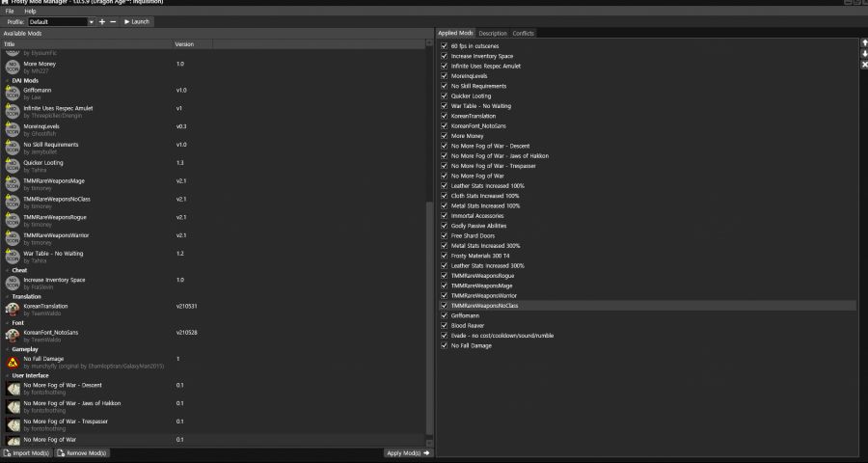
Task: Click the Import Mod(s) button
Action: tap(27, 452)
